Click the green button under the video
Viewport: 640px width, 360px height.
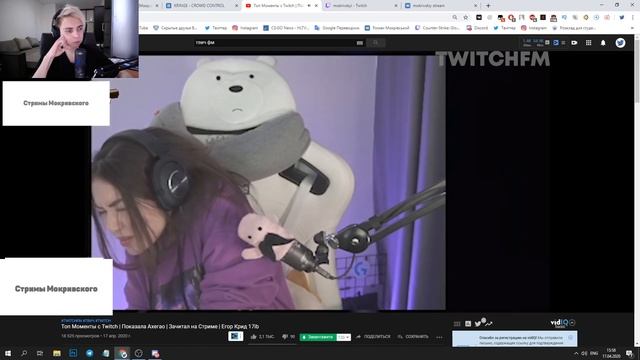click(x=318, y=337)
